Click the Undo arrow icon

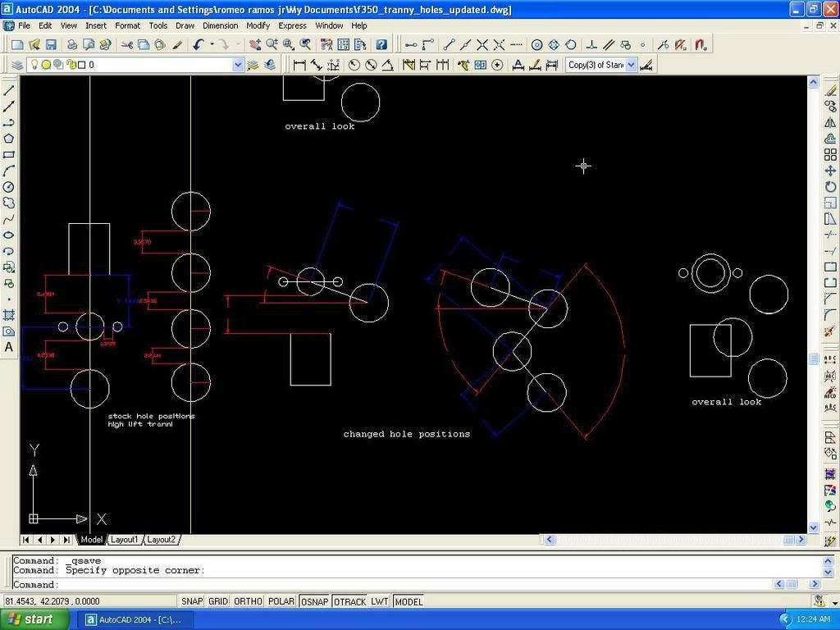click(x=199, y=44)
